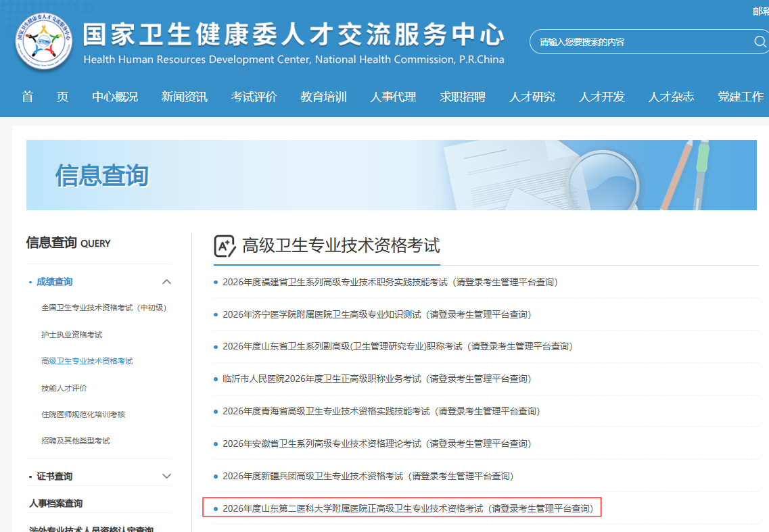Open 高级卫生专业技术资格考试 sidebar link
Viewport: 769px width, 532px height.
click(87, 362)
